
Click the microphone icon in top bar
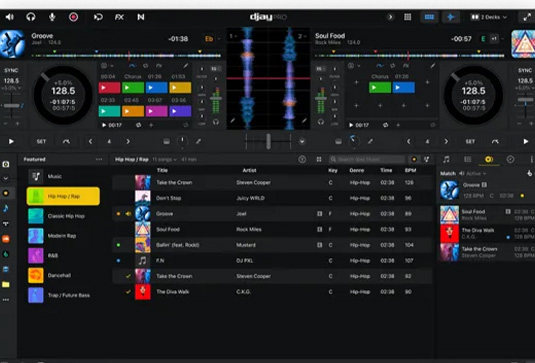[52, 17]
